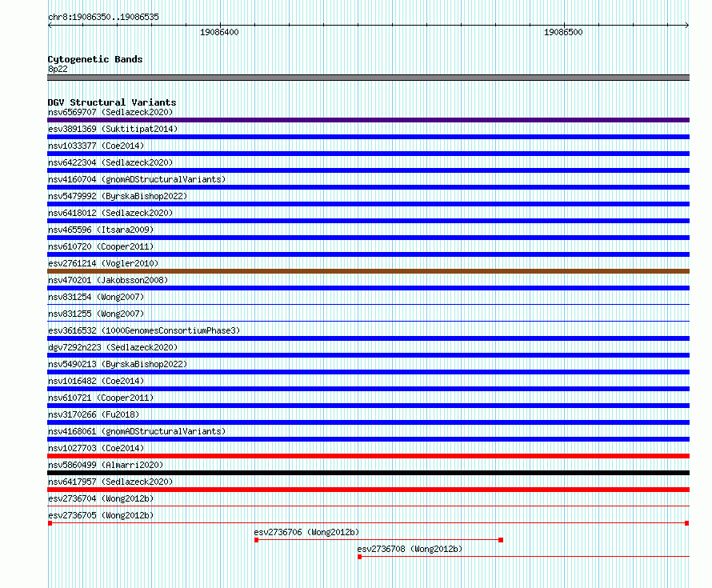Click the esv2736706 right end marker
The width and height of the screenshot is (712, 588).
(501, 540)
